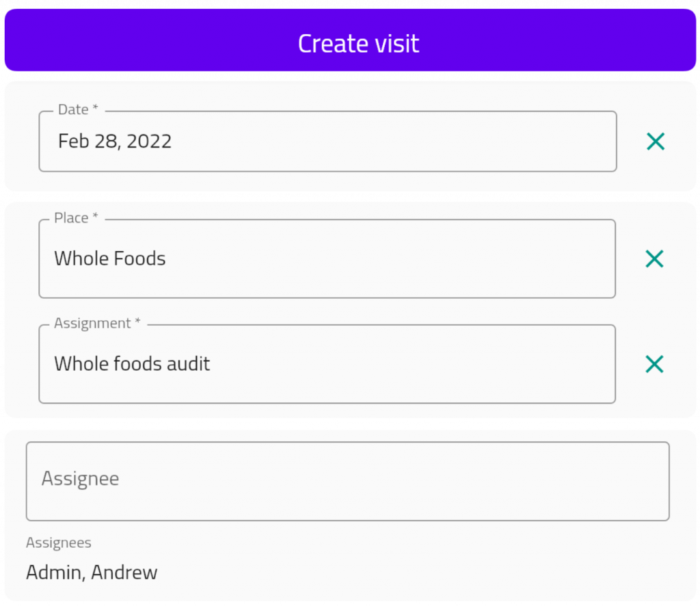Click the "Assignee" placeholder text
The width and height of the screenshot is (700, 606).
click(x=80, y=479)
